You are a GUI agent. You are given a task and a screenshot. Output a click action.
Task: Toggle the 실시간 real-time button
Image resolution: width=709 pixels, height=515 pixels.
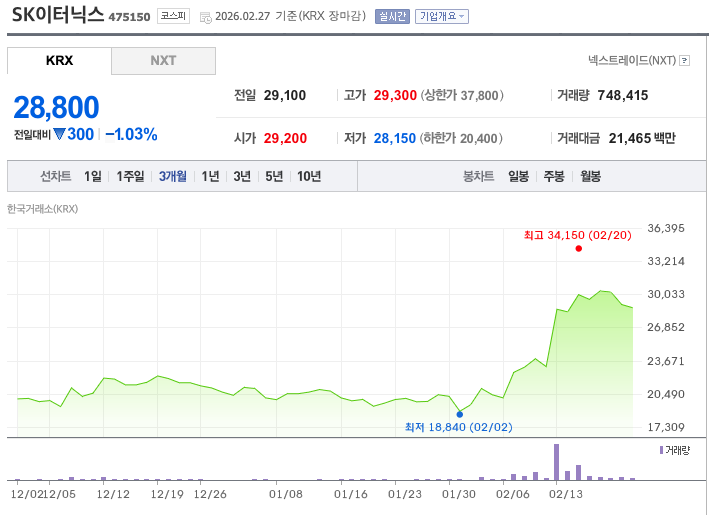tap(392, 17)
